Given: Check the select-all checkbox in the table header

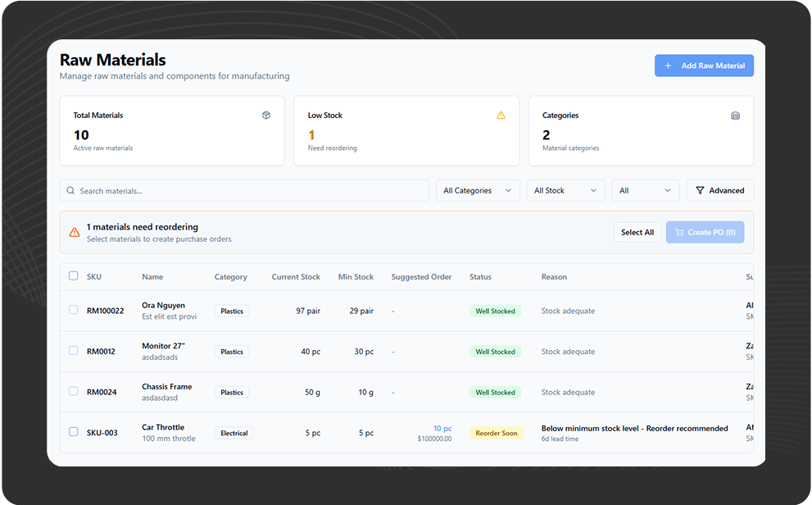Looking at the screenshot, I should (73, 276).
